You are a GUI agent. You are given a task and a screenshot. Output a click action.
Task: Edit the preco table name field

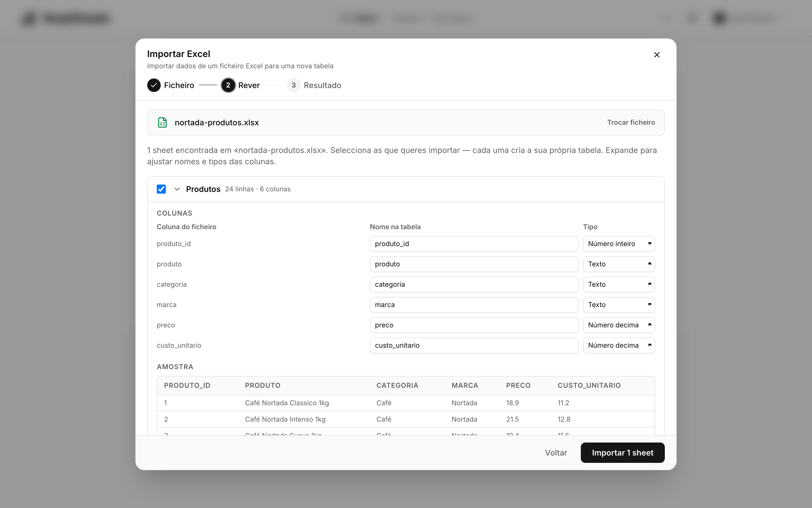pyautogui.click(x=474, y=325)
